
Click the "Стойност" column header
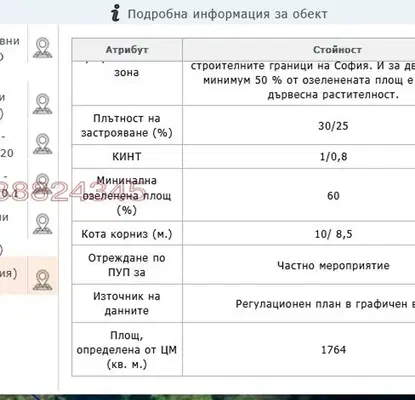coord(337,50)
